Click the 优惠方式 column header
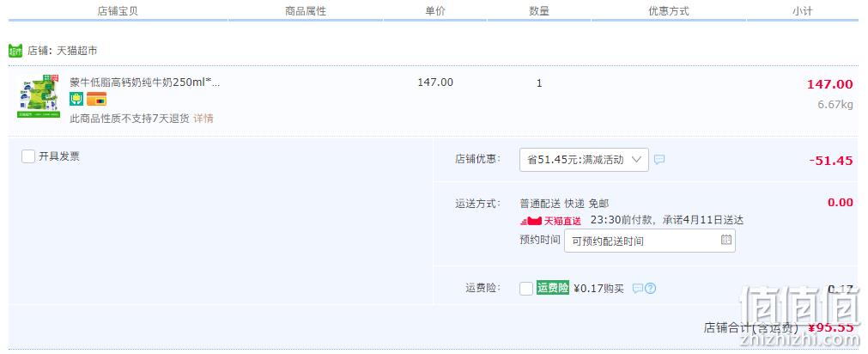The height and width of the screenshot is (354, 868). click(x=669, y=10)
